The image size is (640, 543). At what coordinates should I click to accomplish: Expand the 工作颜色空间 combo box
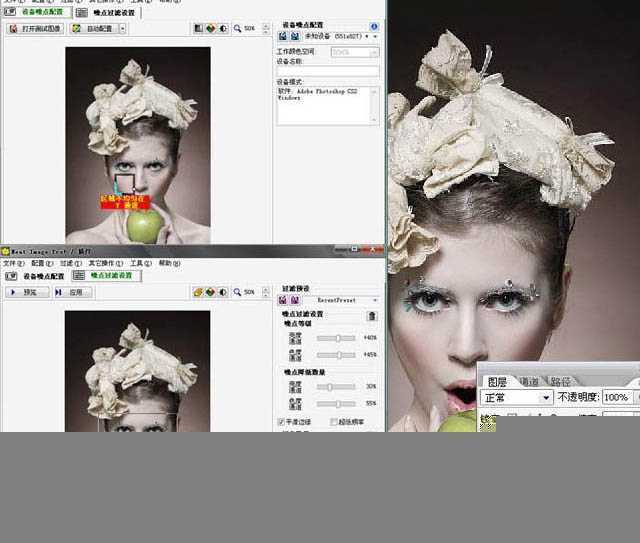coord(355,52)
